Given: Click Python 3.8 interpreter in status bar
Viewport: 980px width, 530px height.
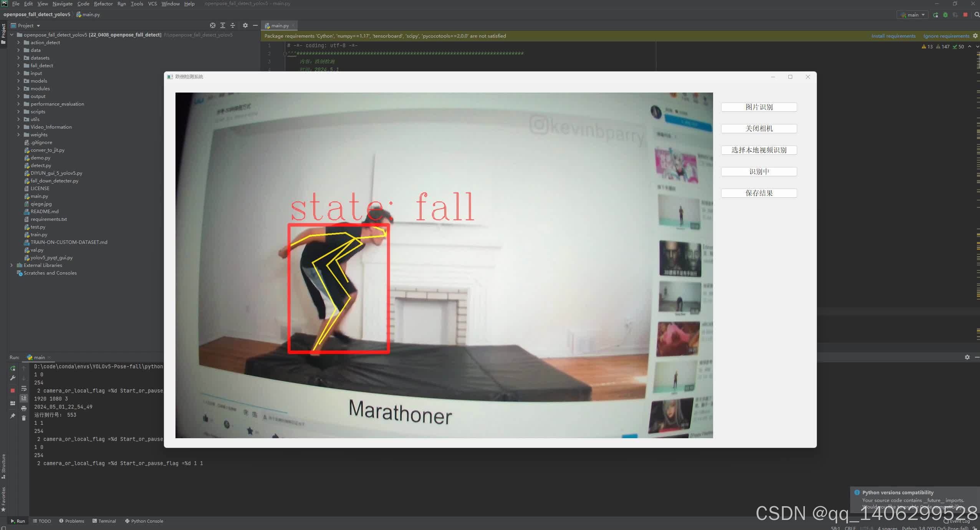Looking at the screenshot, I should (x=935, y=528).
